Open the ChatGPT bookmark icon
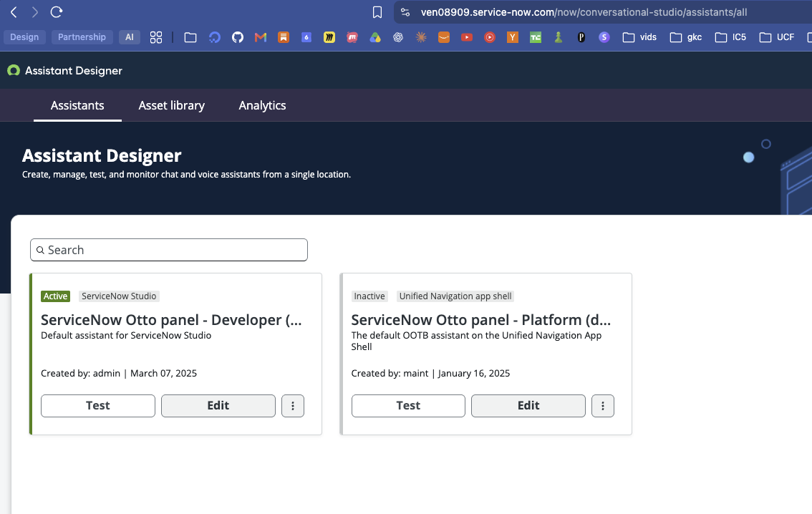This screenshot has width=812, height=514. pyautogui.click(x=398, y=37)
